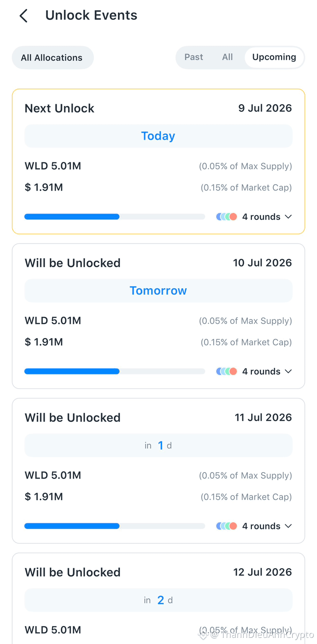Viewport: 317px width, 644px height.
Task: Click the chevron beside 10 Jul rounds
Action: (288, 371)
